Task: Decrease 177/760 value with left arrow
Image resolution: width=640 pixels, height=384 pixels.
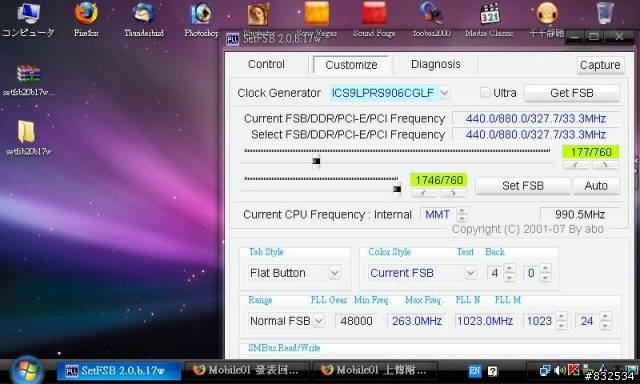Action: 576,165
